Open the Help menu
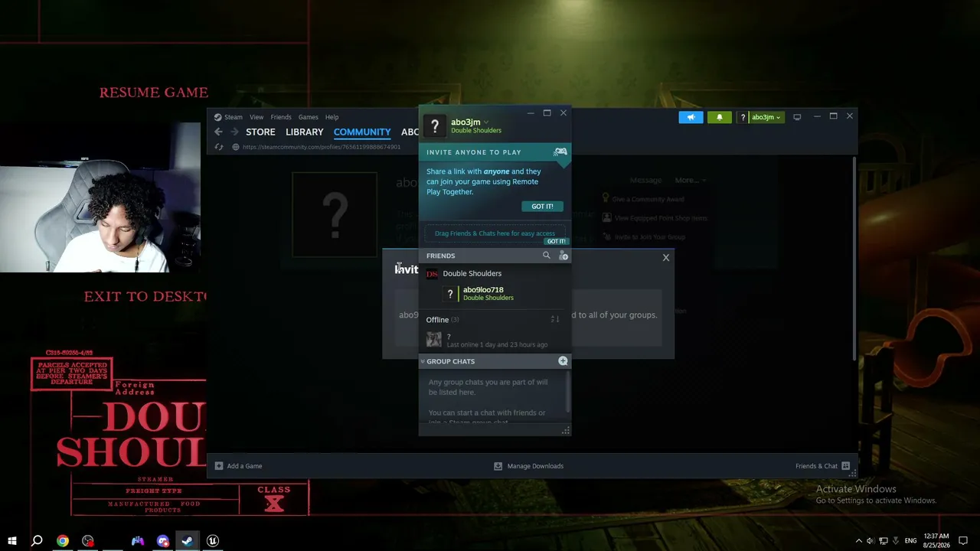 point(332,117)
